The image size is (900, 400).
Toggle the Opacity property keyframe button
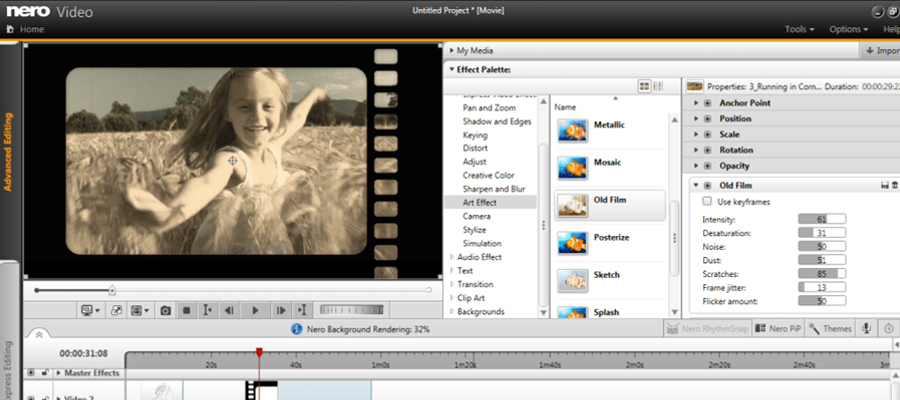pyautogui.click(x=708, y=166)
